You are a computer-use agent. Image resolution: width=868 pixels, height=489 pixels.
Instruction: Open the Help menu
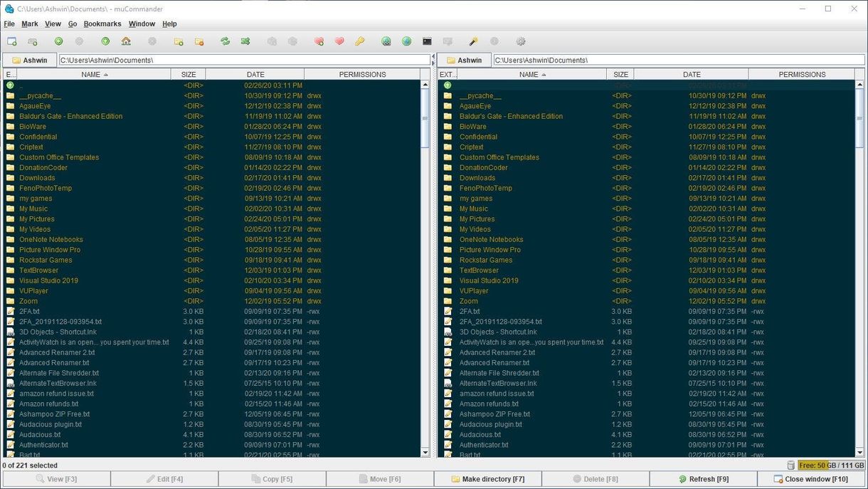(x=169, y=23)
